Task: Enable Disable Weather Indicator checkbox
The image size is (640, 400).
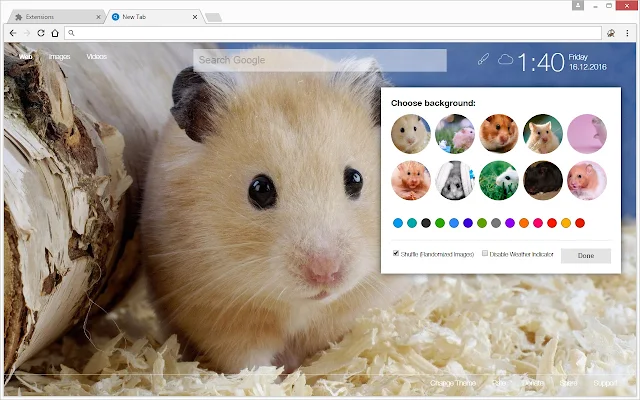Action: click(x=485, y=253)
